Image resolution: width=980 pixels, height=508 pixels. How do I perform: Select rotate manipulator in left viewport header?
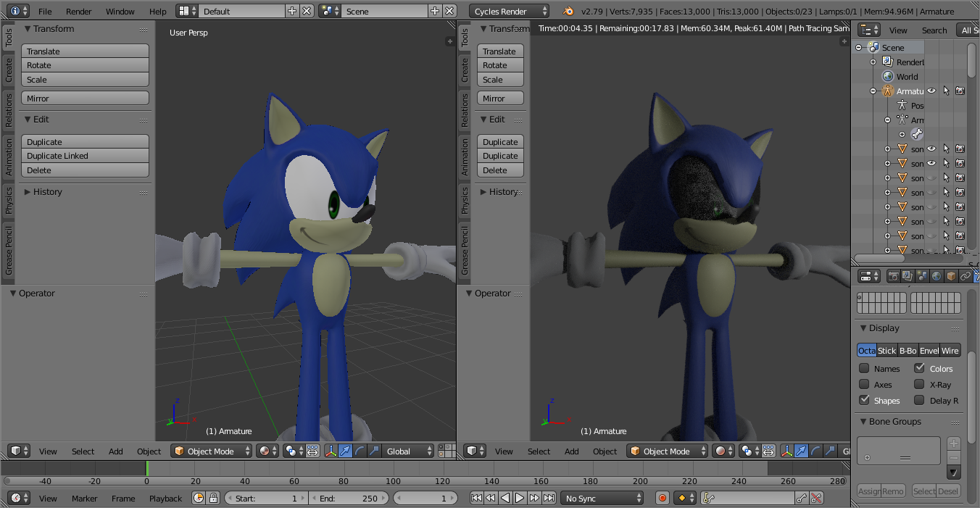coord(359,451)
